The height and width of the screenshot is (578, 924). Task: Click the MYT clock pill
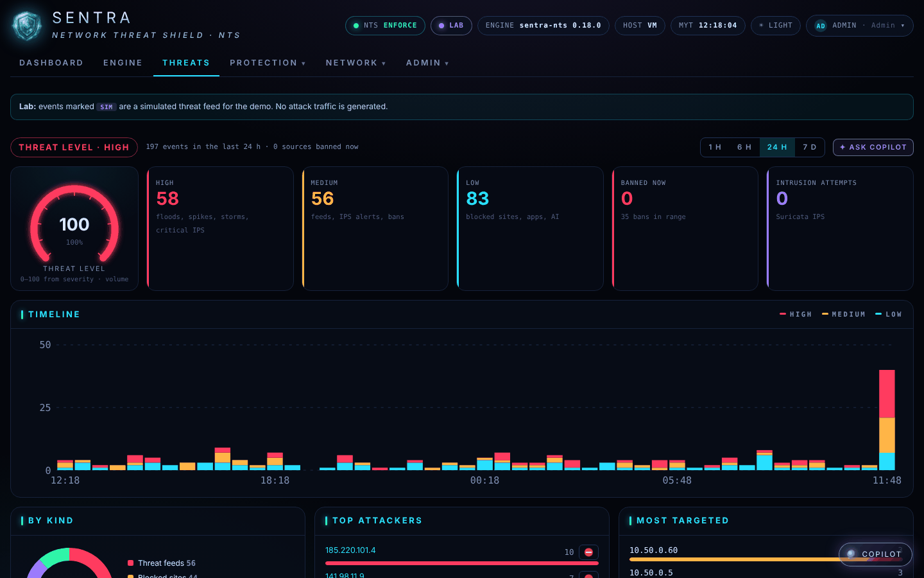click(708, 26)
